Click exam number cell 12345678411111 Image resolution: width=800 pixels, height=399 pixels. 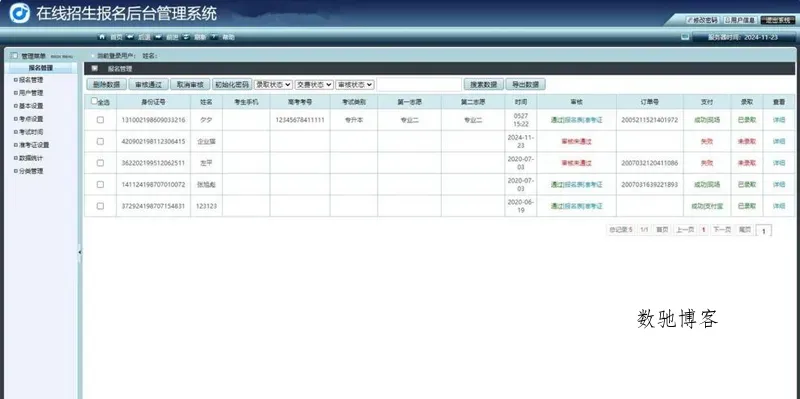click(299, 120)
